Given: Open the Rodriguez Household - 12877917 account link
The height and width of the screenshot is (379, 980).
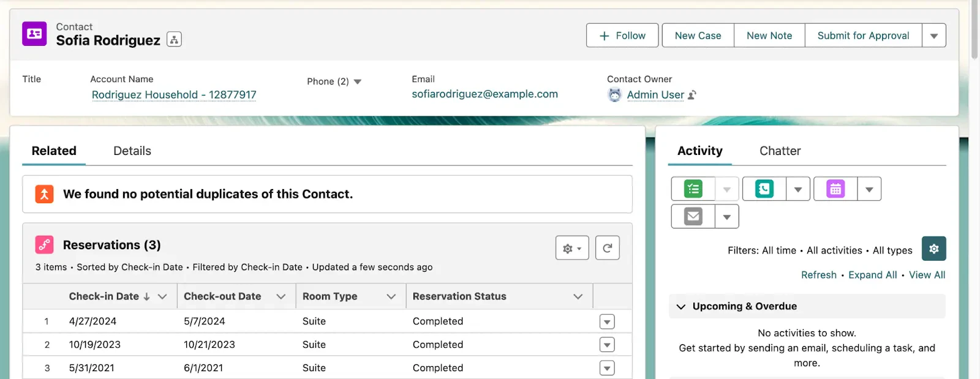Looking at the screenshot, I should (174, 95).
